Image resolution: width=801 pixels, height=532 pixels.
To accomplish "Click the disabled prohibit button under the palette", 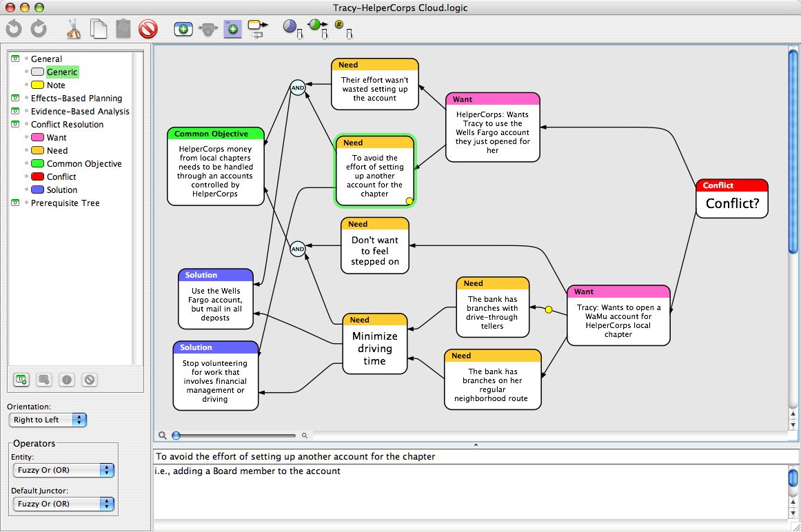I will (x=90, y=379).
